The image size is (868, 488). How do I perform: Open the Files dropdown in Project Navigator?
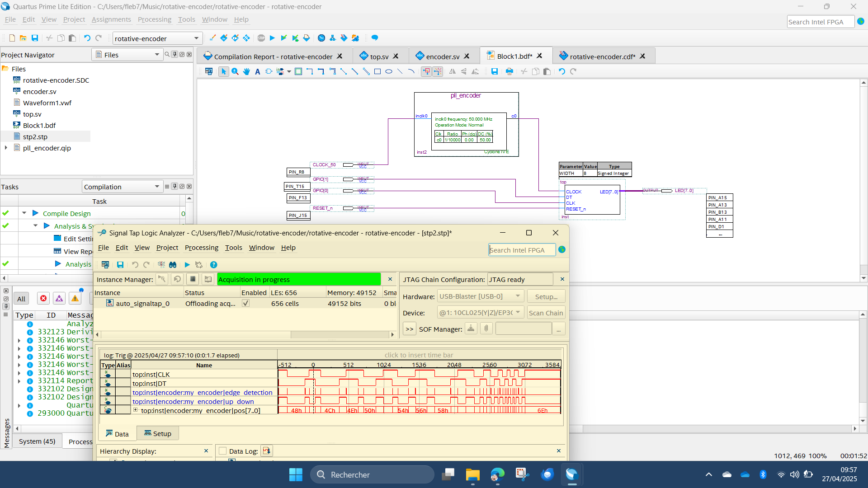point(127,55)
